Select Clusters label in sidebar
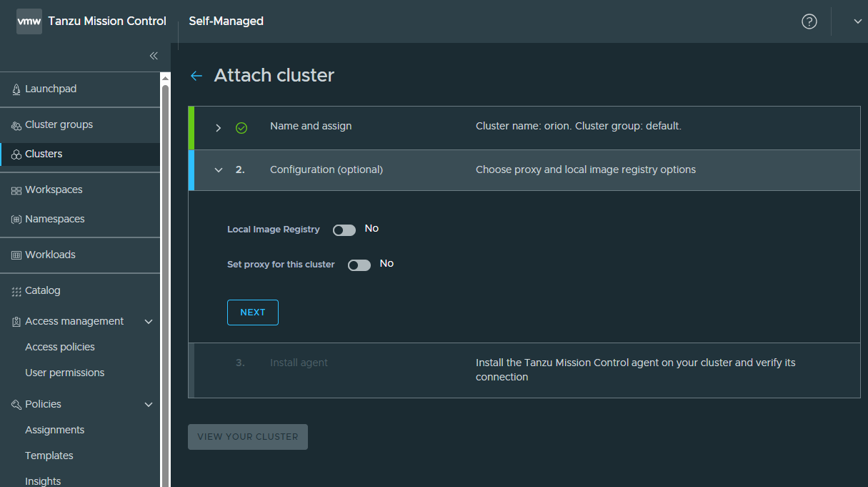 [x=44, y=154]
